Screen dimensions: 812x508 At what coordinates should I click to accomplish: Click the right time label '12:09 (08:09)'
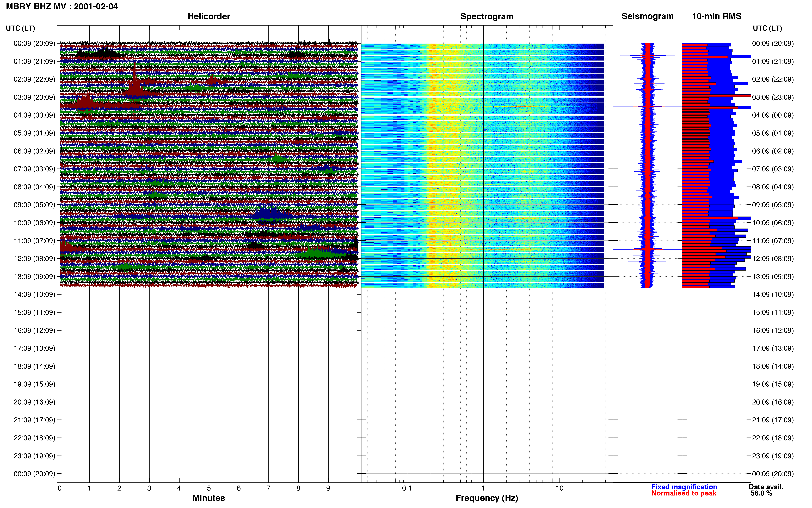pos(773,259)
